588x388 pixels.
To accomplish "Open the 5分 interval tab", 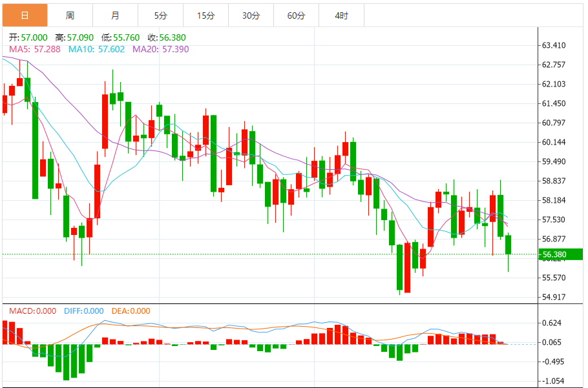I will pos(160,15).
